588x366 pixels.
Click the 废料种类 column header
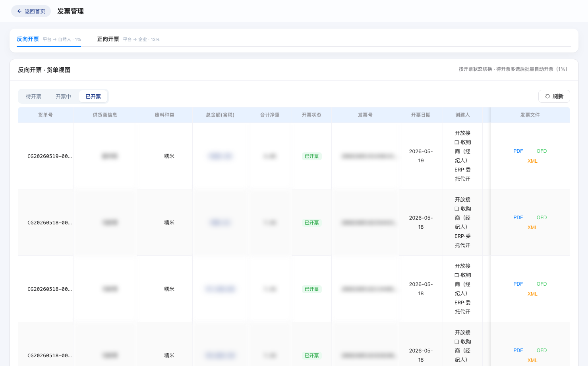tap(164, 115)
